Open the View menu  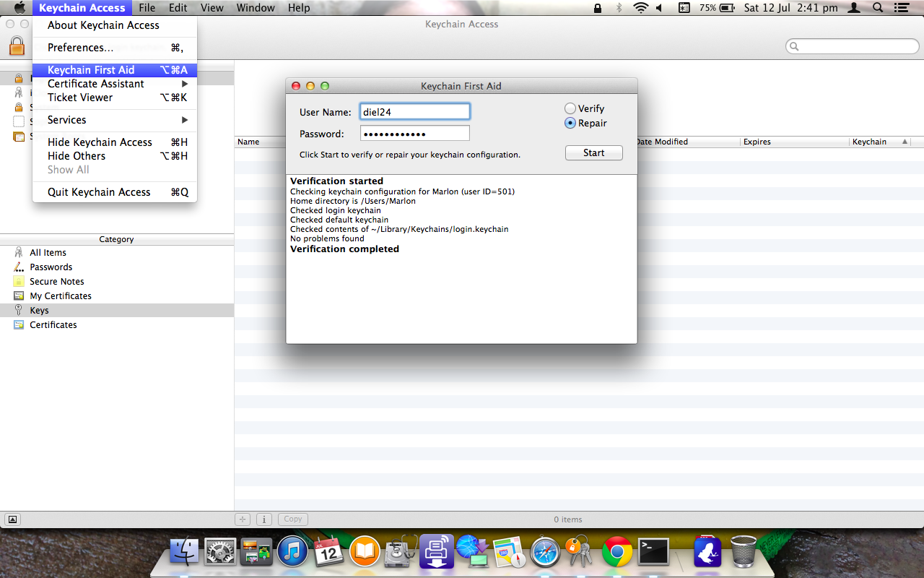tap(212, 8)
